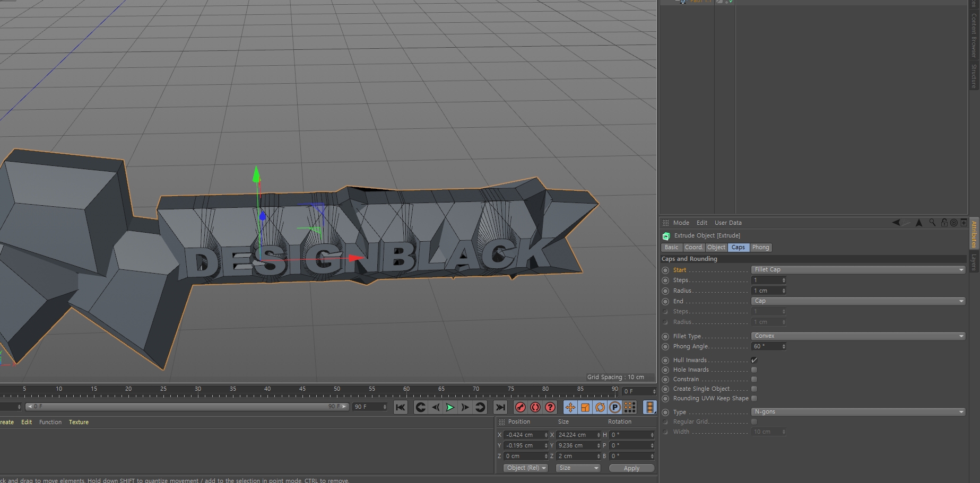The height and width of the screenshot is (483, 980).
Task: Step forward one frame
Action: pos(465,407)
